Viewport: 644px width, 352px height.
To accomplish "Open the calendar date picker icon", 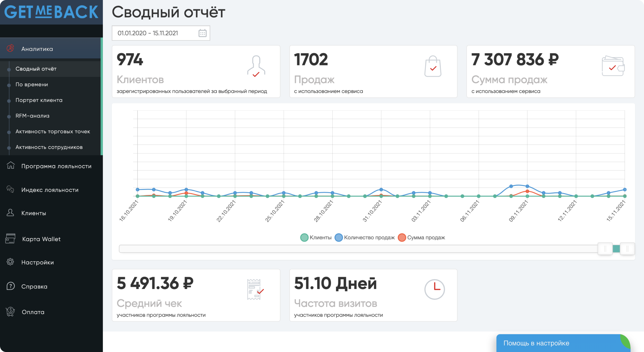I will coord(202,33).
